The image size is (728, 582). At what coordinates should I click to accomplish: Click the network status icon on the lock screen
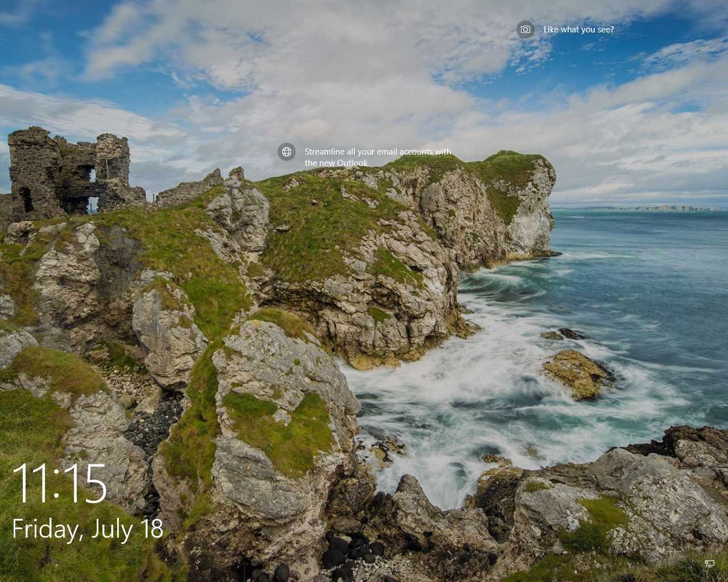pos(709,563)
